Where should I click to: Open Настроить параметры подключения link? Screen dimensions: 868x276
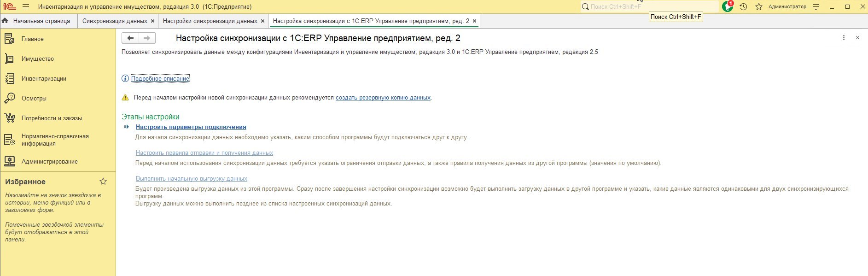pyautogui.click(x=191, y=127)
